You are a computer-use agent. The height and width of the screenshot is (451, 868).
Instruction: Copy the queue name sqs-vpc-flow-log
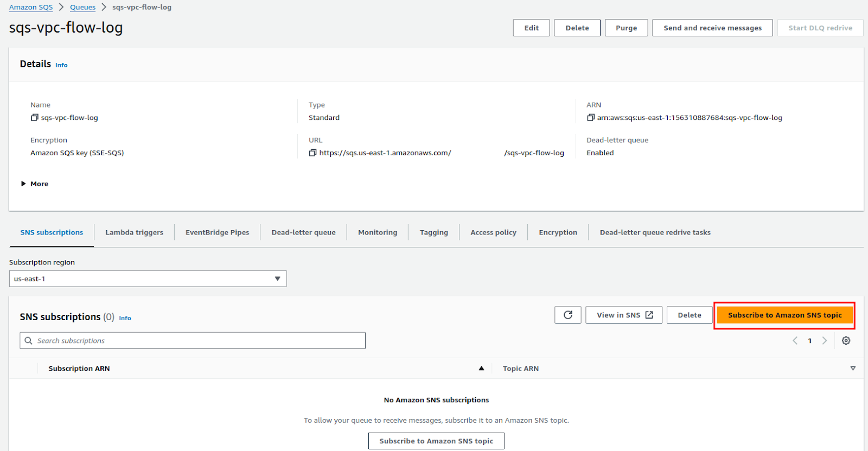[x=34, y=118]
